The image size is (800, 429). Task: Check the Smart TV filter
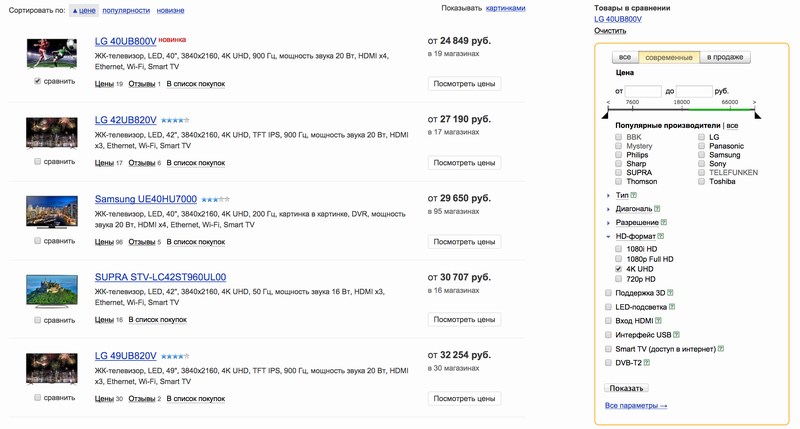[608, 349]
